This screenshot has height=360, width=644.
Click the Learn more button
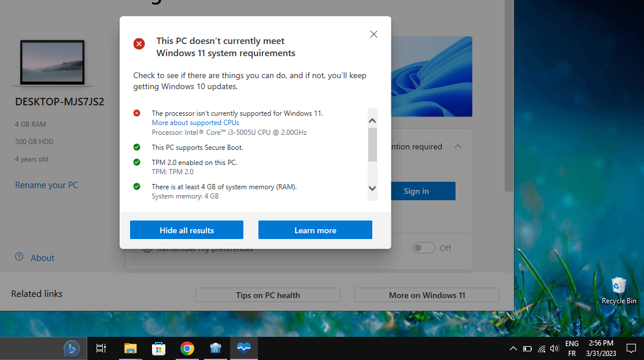[315, 230]
